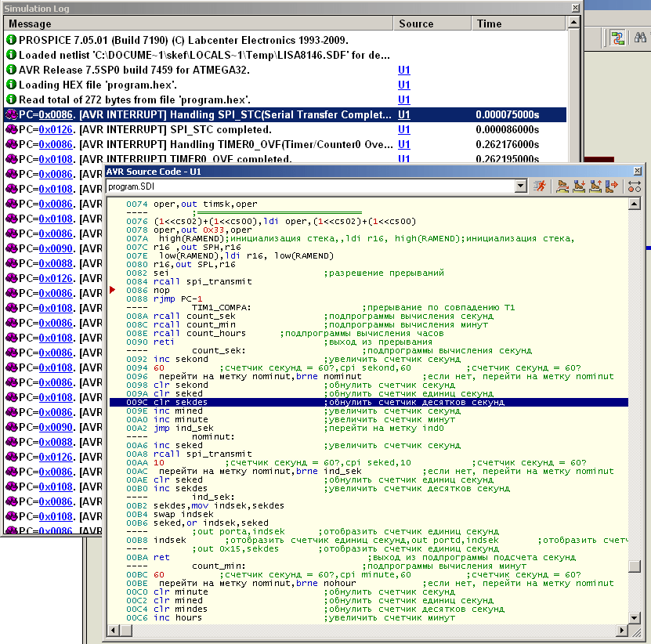Click the Run To Cursor icon

[x=612, y=186]
